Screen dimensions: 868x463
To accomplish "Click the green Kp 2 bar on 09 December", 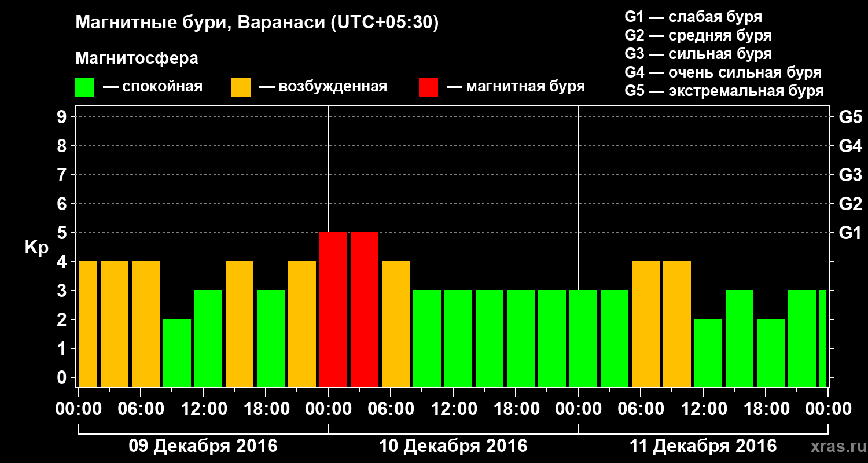I will click(177, 352).
